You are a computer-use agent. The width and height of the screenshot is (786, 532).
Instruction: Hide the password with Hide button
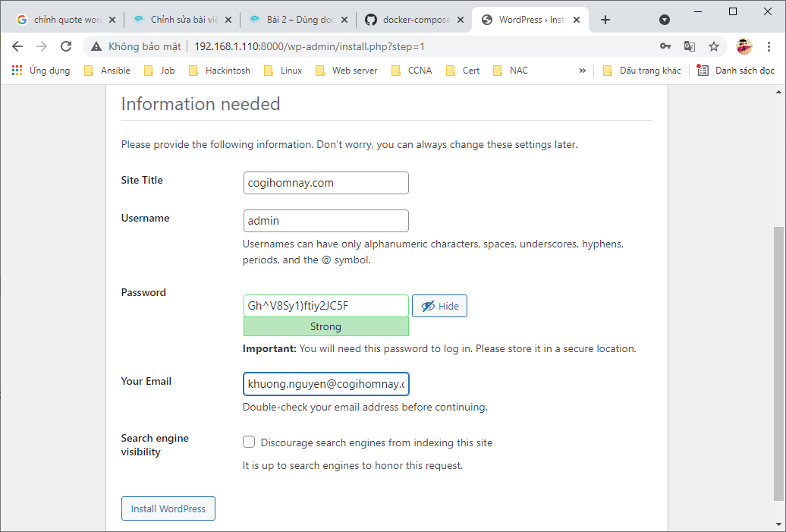tap(440, 306)
